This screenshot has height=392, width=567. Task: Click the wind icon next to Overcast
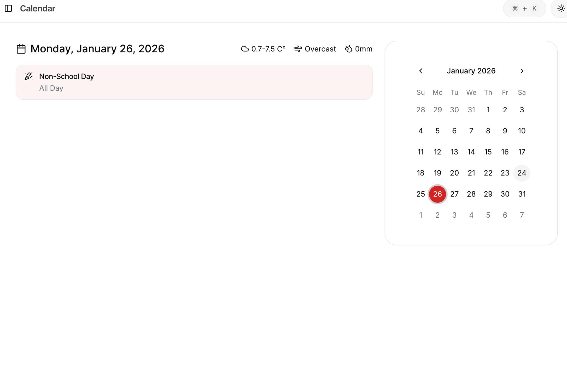(x=298, y=49)
